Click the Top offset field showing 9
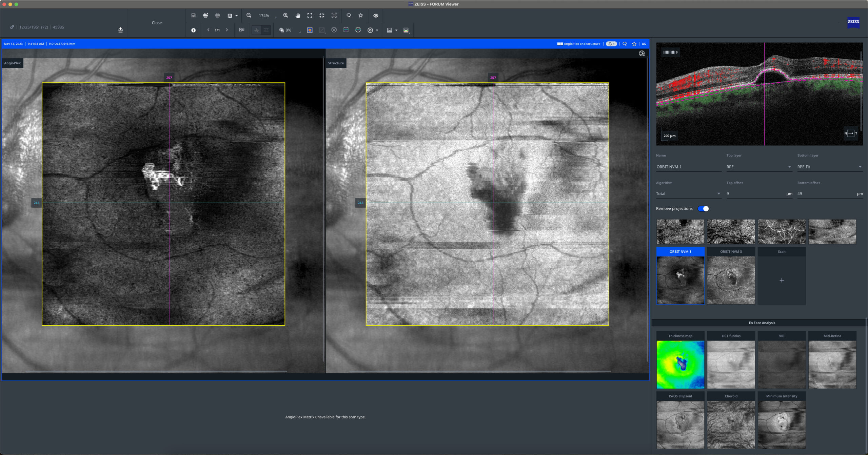The width and height of the screenshot is (868, 455). [759, 194]
